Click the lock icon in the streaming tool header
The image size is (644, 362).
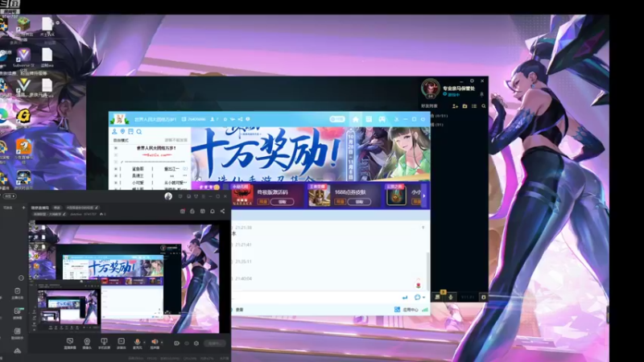pyautogui.click(x=192, y=211)
